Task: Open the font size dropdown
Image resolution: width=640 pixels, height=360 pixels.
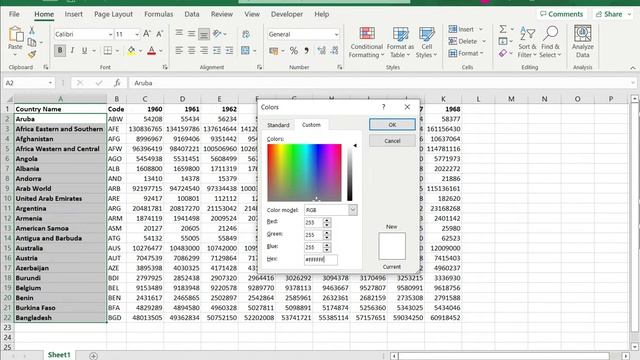Action: (x=137, y=34)
